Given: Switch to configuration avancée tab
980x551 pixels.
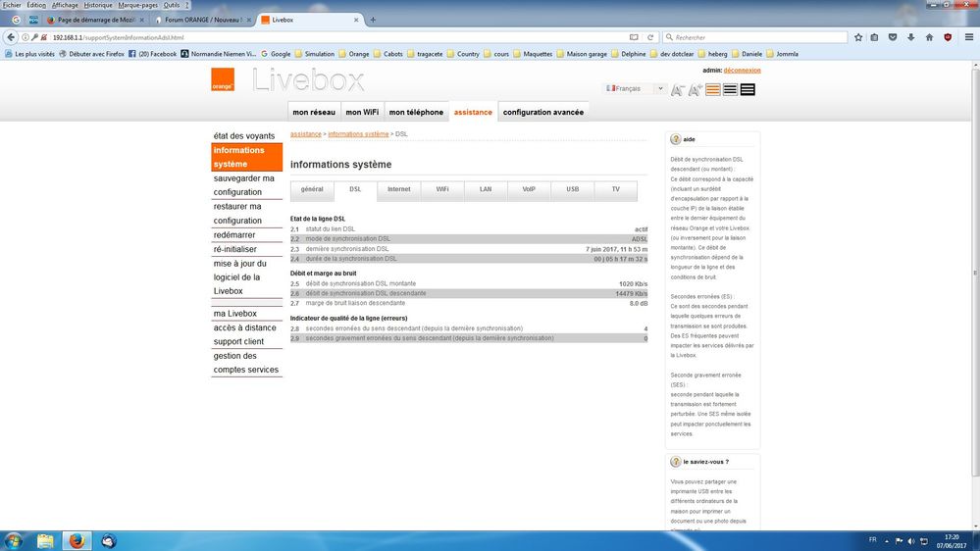Looking at the screenshot, I should pos(543,112).
